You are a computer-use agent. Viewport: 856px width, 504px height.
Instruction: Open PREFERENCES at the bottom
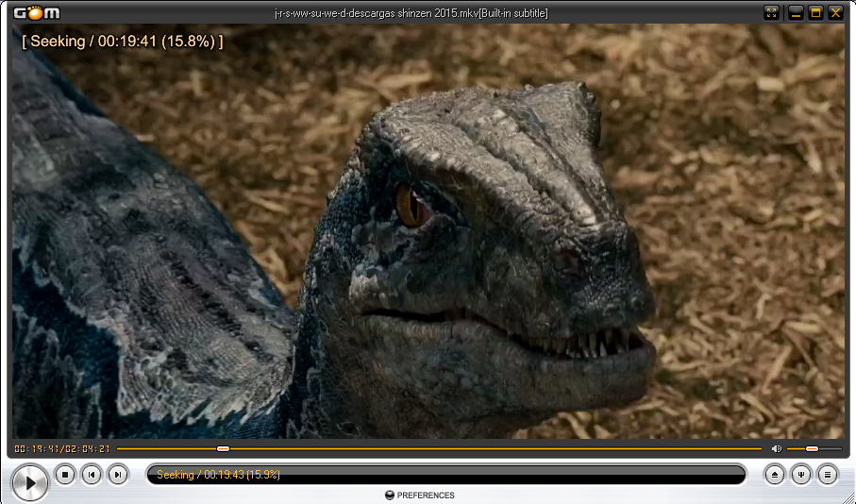point(420,496)
